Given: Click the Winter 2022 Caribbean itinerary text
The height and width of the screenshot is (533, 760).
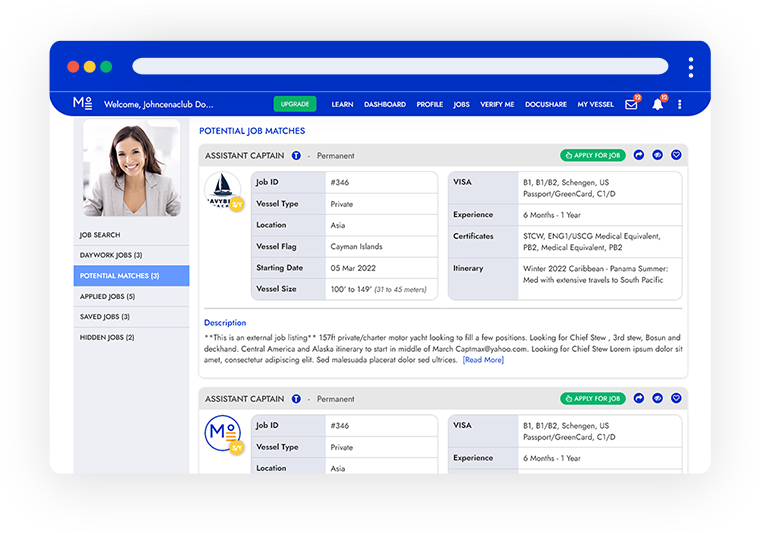Looking at the screenshot, I should pos(595,274).
